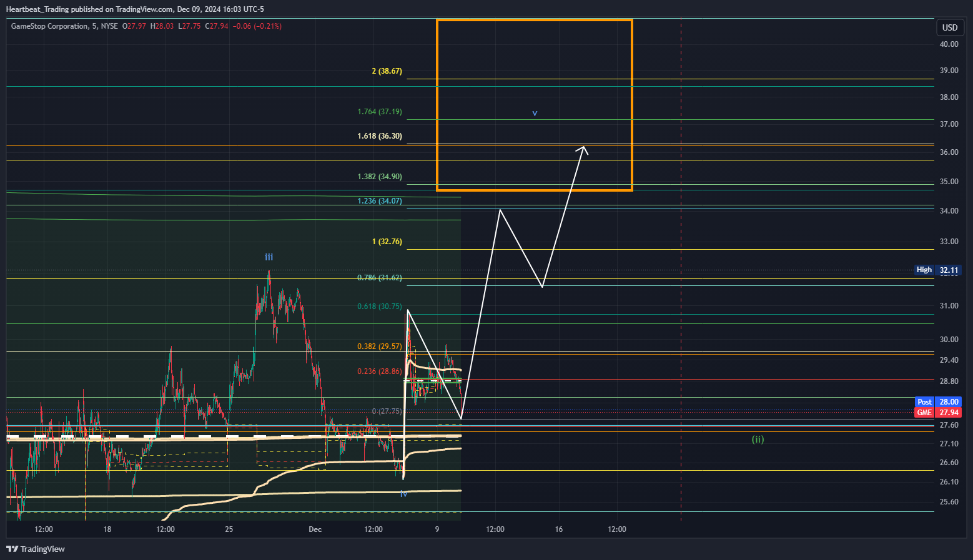Click the 25 date on the time axis
Image resolution: width=973 pixels, height=560 pixels.
click(x=229, y=529)
